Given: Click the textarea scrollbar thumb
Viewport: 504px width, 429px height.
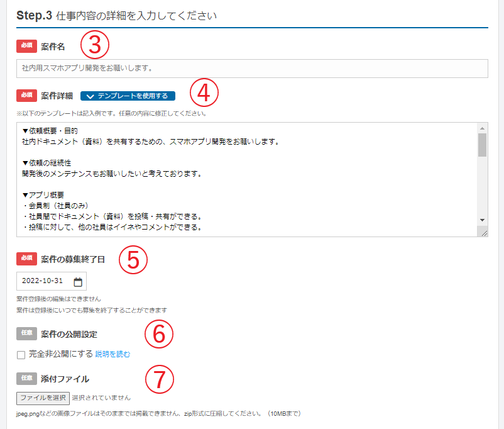Looking at the screenshot, I should 482,145.
